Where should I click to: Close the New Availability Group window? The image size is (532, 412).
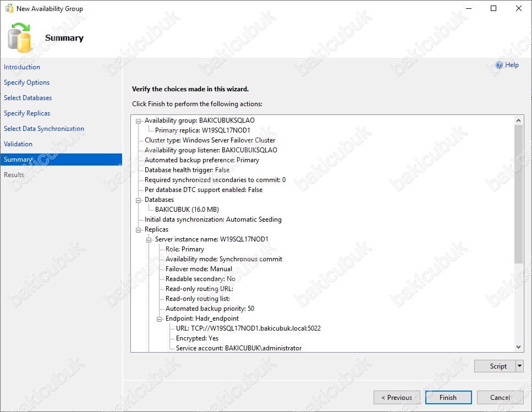coord(519,8)
